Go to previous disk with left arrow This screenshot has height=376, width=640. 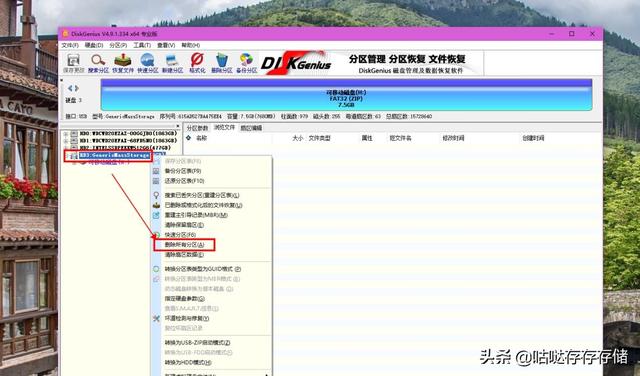click(70, 88)
